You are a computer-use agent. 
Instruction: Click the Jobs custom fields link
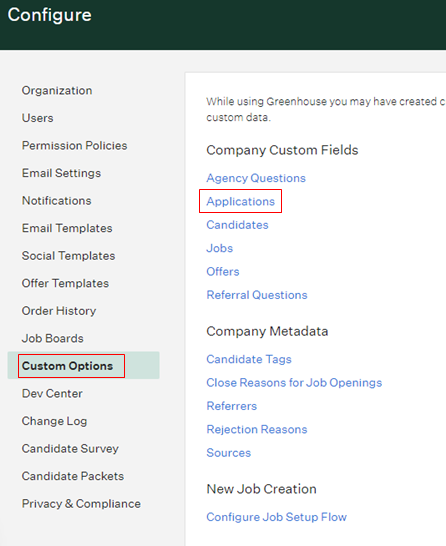(x=220, y=248)
